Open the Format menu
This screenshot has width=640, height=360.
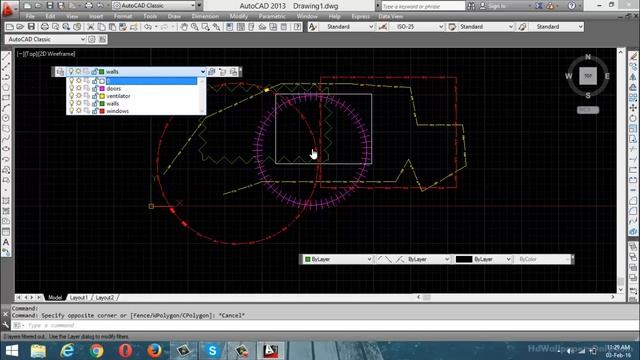123,16
